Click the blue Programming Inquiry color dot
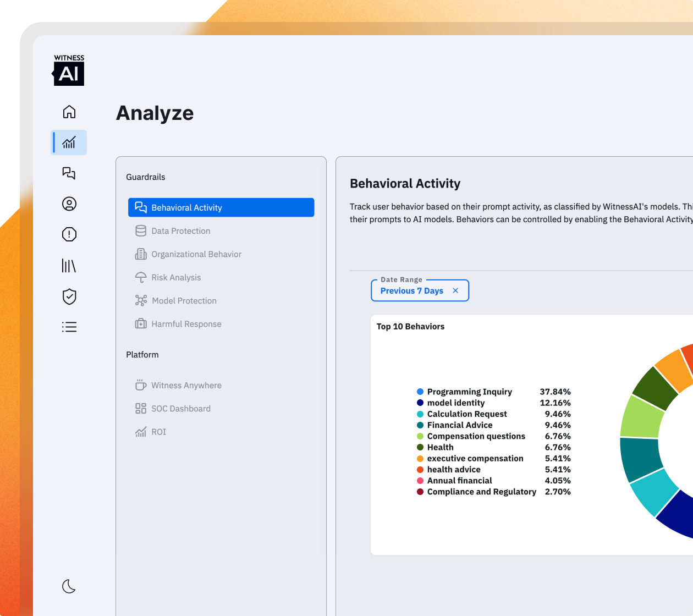Screen dimensions: 693x616 click(420, 392)
